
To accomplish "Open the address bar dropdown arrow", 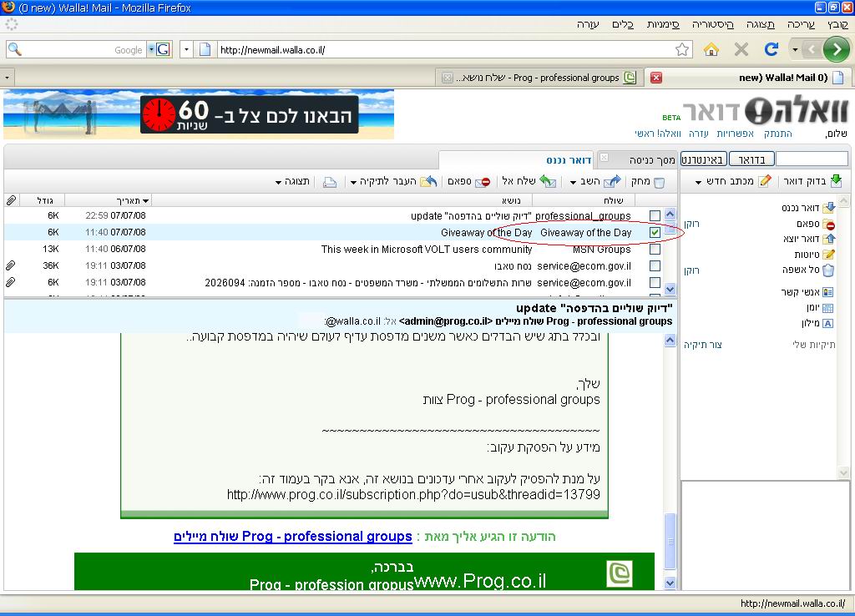I will (x=186, y=49).
